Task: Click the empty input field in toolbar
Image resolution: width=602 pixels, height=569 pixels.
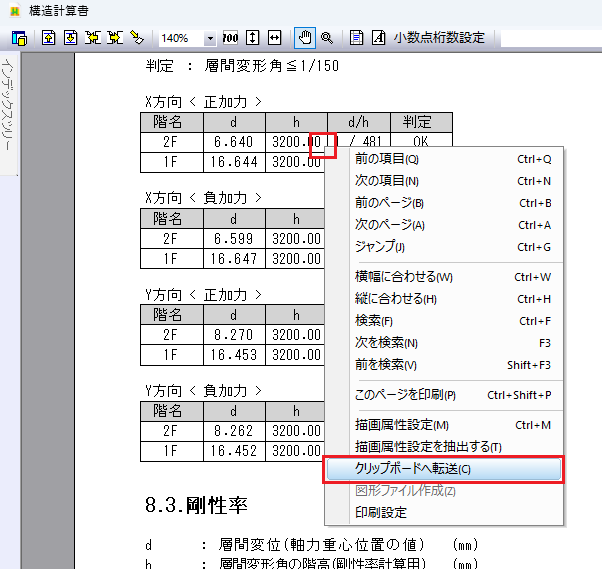Action: 550,38
